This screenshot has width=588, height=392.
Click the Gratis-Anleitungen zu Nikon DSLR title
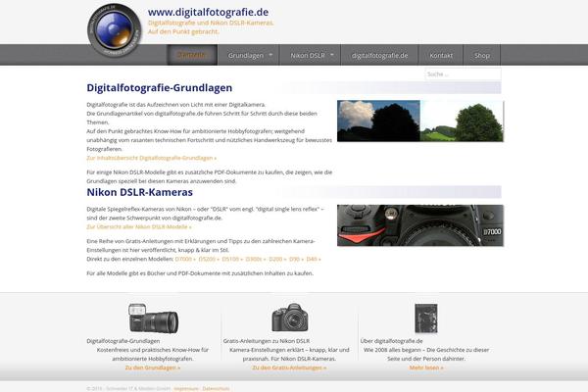(x=267, y=341)
